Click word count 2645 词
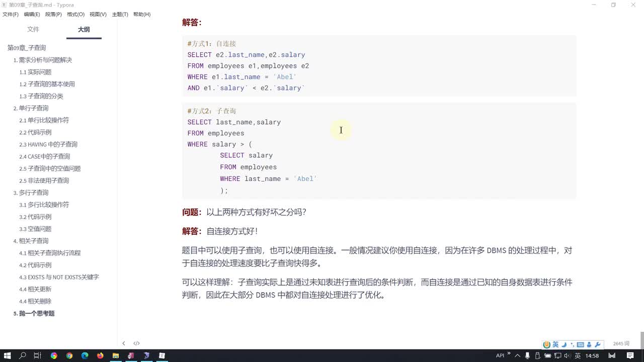 [x=621, y=343]
